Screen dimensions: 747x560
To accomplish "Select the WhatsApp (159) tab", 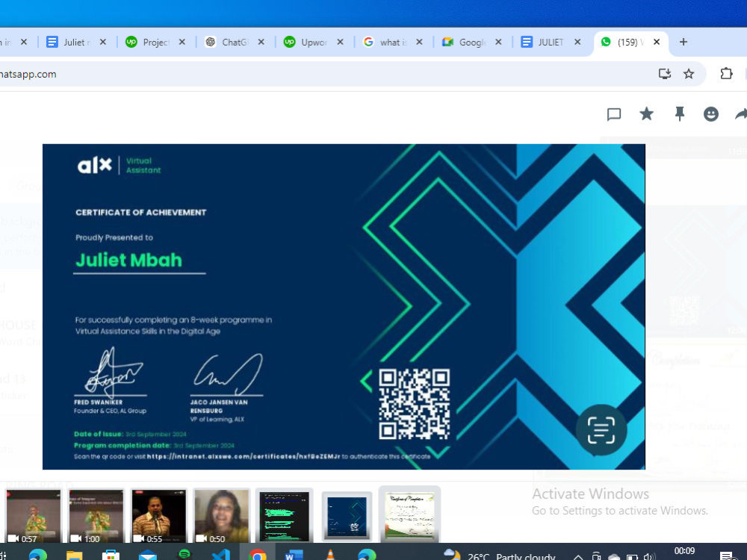I will (629, 42).
